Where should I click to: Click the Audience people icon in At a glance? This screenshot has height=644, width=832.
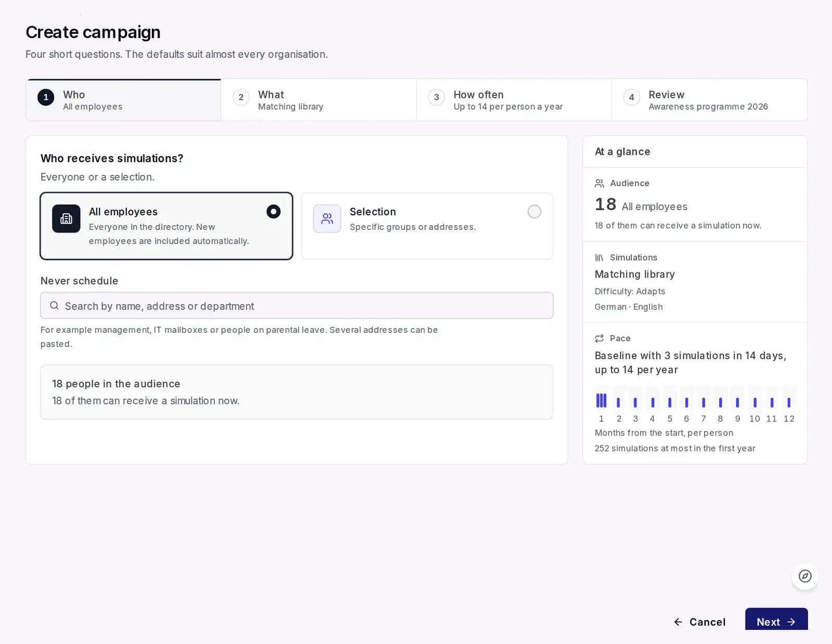600,184
